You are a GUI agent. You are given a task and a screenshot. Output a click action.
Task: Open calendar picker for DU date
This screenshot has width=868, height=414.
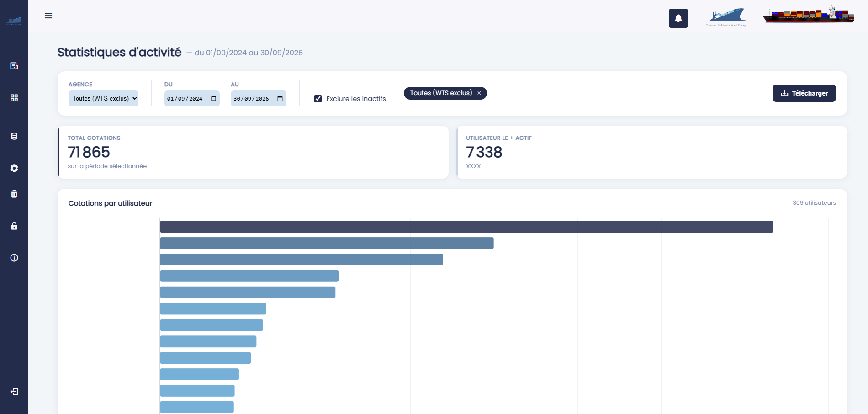213,98
